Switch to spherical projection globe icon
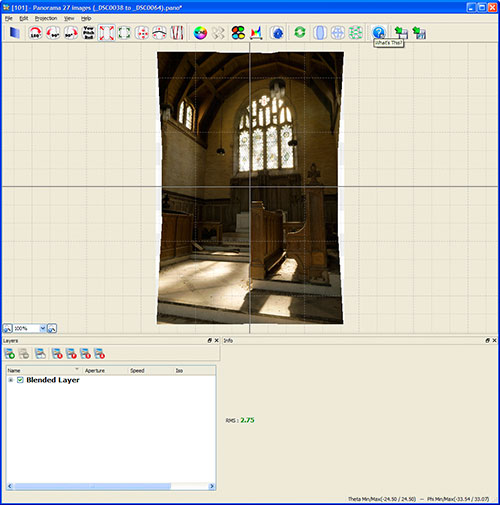Image resolution: width=500 pixels, height=505 pixels. [338, 33]
